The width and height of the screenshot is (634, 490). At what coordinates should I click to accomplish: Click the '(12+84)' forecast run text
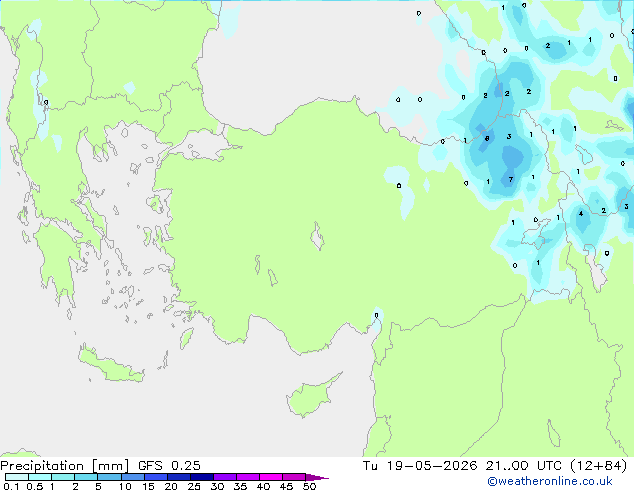598,466
